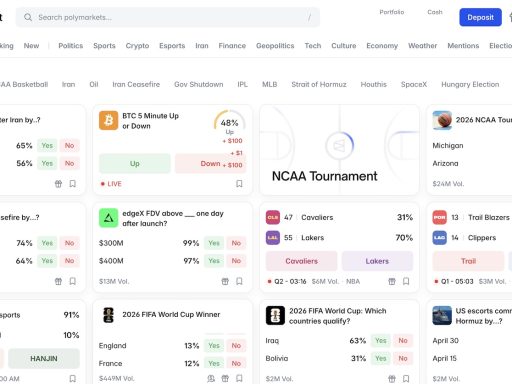
Task: Choose Yes for edgeX $300M
Action: 214,243
